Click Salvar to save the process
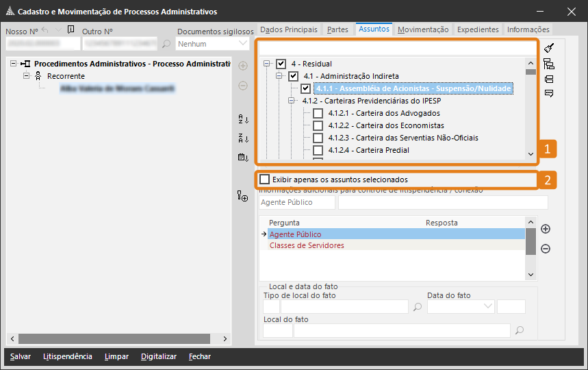This screenshot has width=588, height=370. point(21,356)
